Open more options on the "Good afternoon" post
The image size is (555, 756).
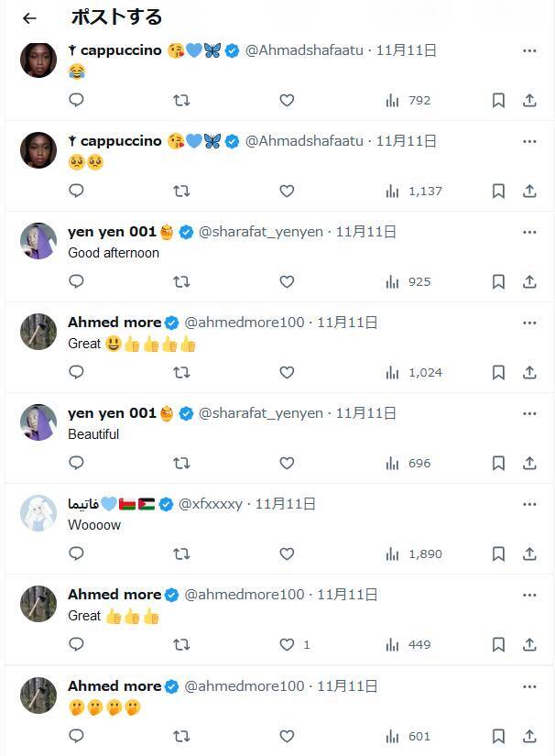[x=529, y=232]
